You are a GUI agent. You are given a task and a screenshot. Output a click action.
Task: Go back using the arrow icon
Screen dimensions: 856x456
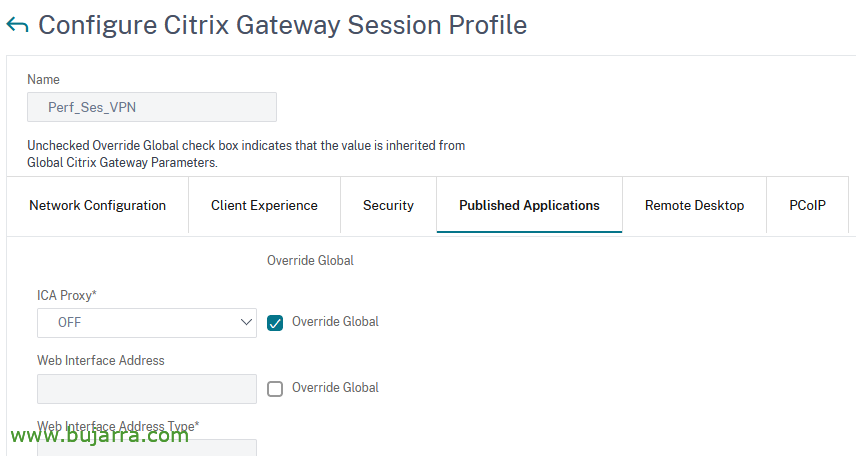pyautogui.click(x=17, y=25)
